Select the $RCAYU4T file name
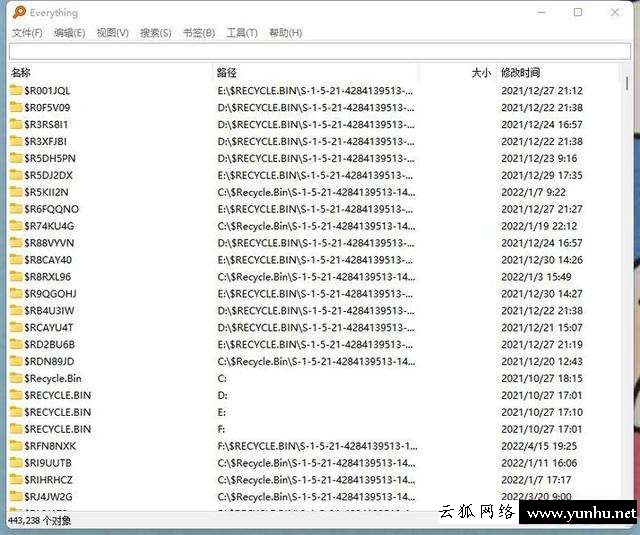 pyautogui.click(x=49, y=328)
